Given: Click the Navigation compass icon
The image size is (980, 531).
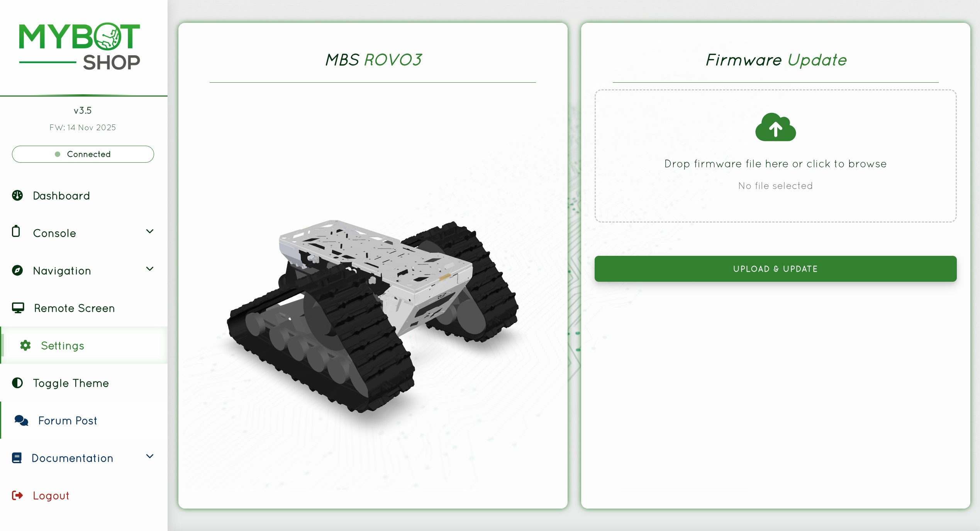Looking at the screenshot, I should pyautogui.click(x=17, y=270).
